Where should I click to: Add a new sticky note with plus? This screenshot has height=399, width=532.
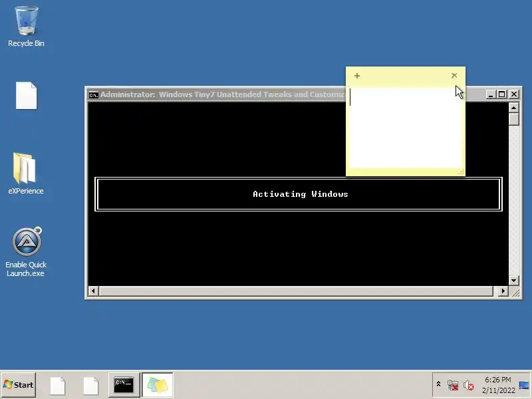point(357,76)
